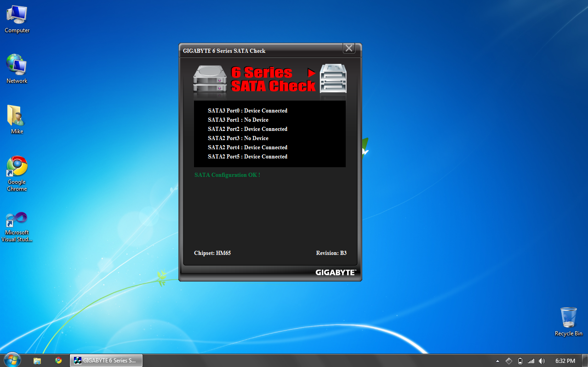Select the Mike user folder icon
The image size is (588, 367).
pyautogui.click(x=17, y=119)
